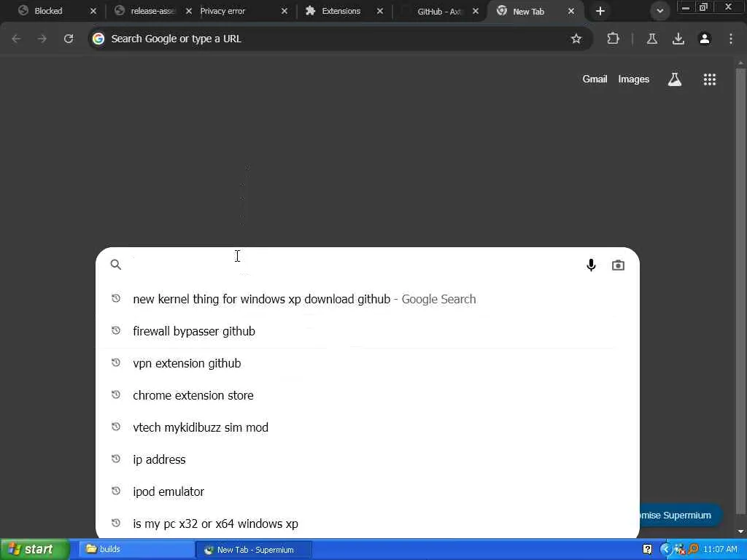Open the Supermium three-dot menu
This screenshot has width=747, height=560.
pyautogui.click(x=731, y=39)
